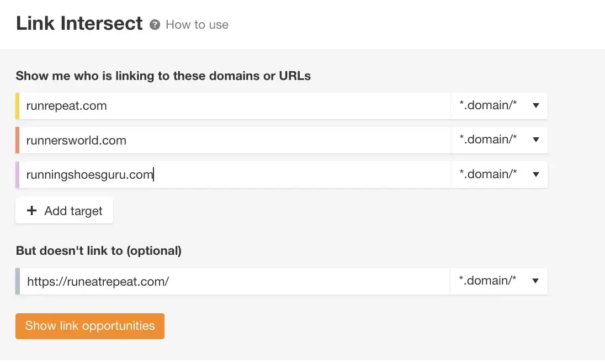Click the 'But doesn't link to' label

pyautogui.click(x=98, y=251)
